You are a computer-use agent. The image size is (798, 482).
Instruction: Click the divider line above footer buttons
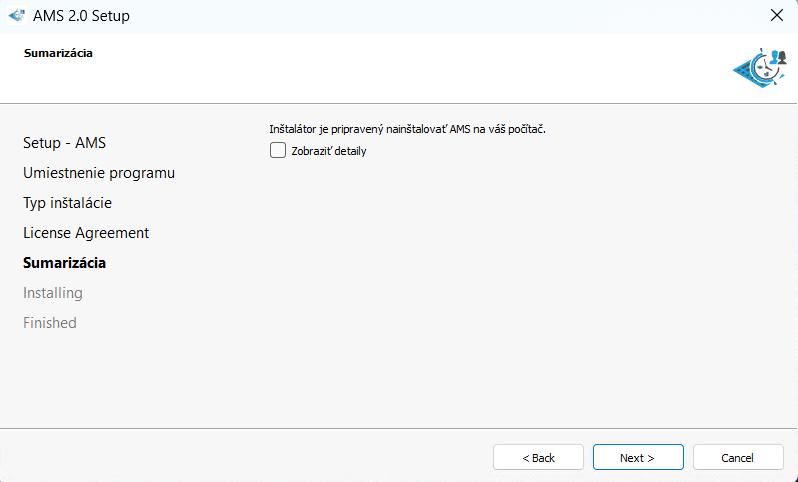click(x=399, y=428)
